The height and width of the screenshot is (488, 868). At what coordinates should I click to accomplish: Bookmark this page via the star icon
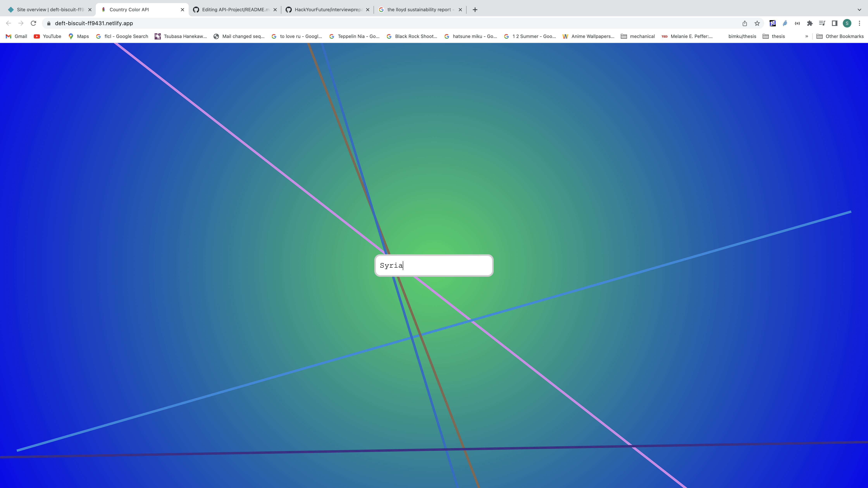[757, 23]
